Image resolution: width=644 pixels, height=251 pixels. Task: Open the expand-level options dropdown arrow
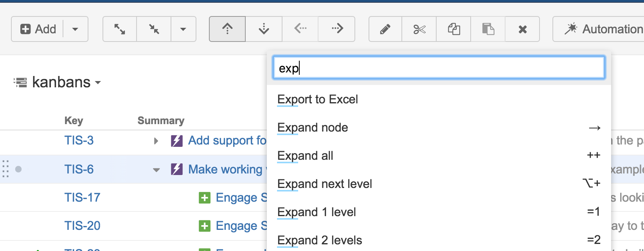(x=183, y=29)
